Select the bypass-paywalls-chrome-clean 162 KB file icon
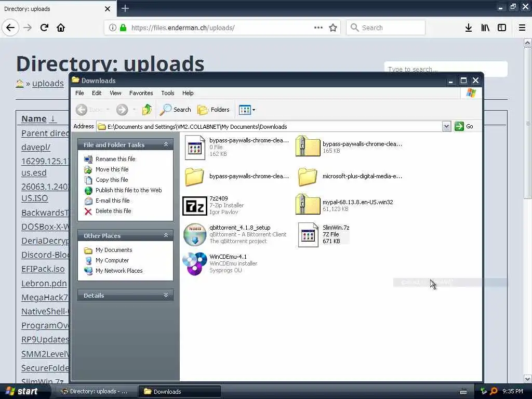Viewport: 532px width, 399px height. pyautogui.click(x=195, y=147)
